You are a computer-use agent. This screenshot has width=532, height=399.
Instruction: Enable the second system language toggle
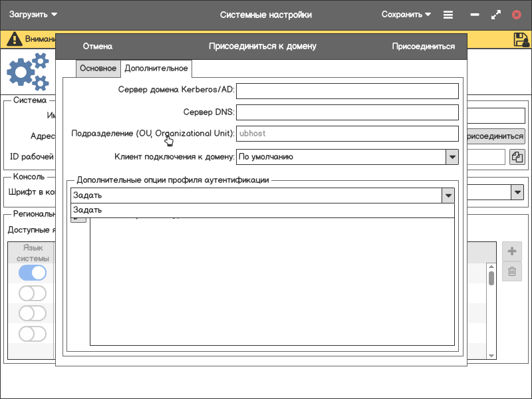tap(33, 293)
